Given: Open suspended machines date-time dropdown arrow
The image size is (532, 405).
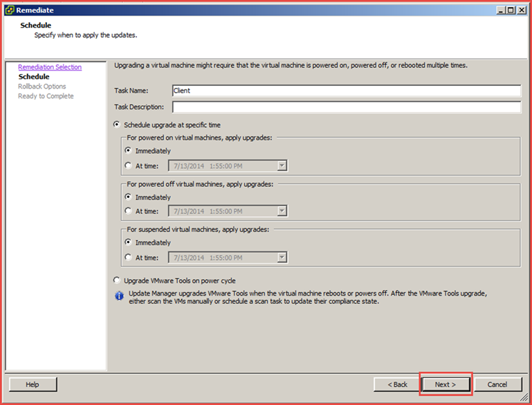Looking at the screenshot, I should coord(282,258).
